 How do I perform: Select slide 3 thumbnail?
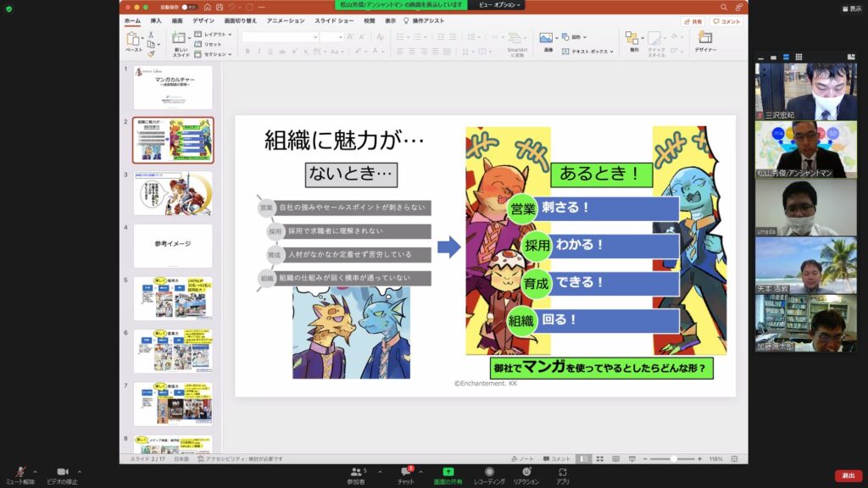coord(173,193)
